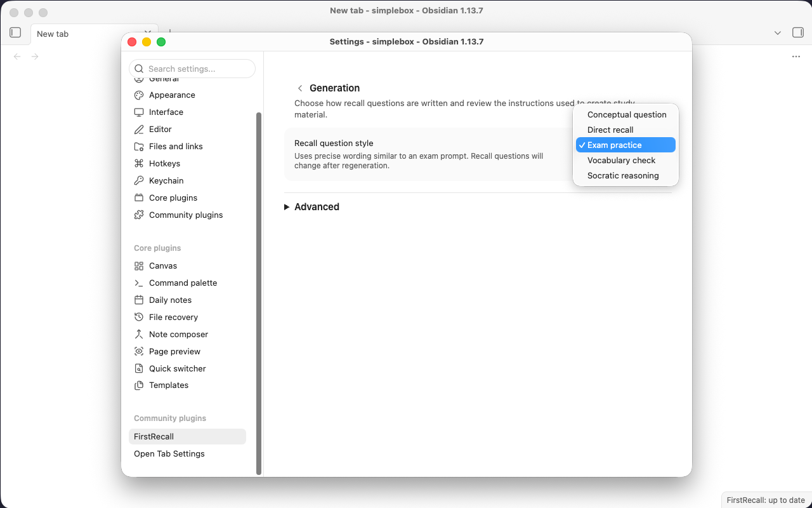
Task: Choose Conceptual question from the dropdown
Action: coord(625,115)
